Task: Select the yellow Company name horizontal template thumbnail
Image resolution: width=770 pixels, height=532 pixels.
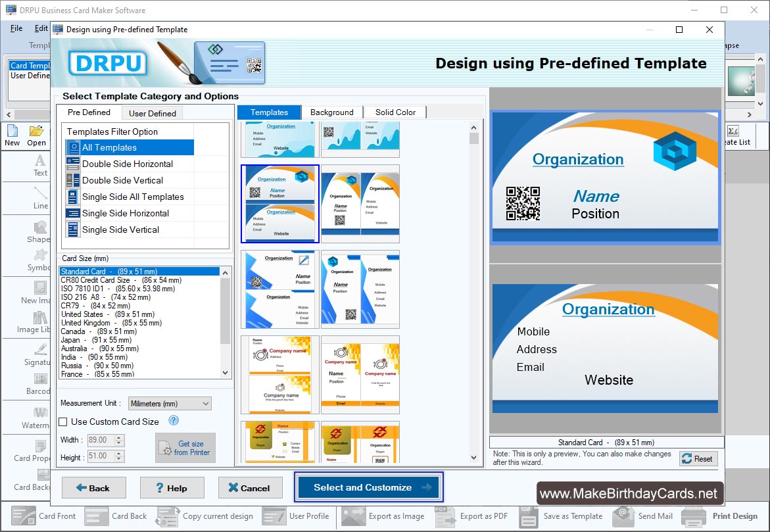Action: 280,375
